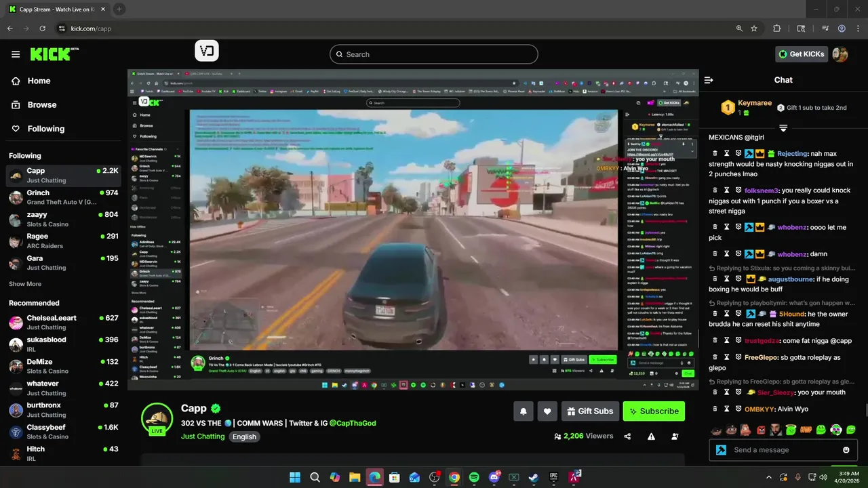Viewport: 868px width, 488px height.
Task: Open Epic Games launcher from the taskbar
Action: point(554,477)
